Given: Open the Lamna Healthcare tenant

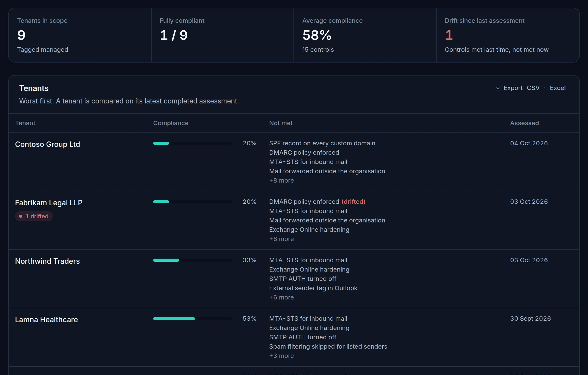Looking at the screenshot, I should [46, 320].
